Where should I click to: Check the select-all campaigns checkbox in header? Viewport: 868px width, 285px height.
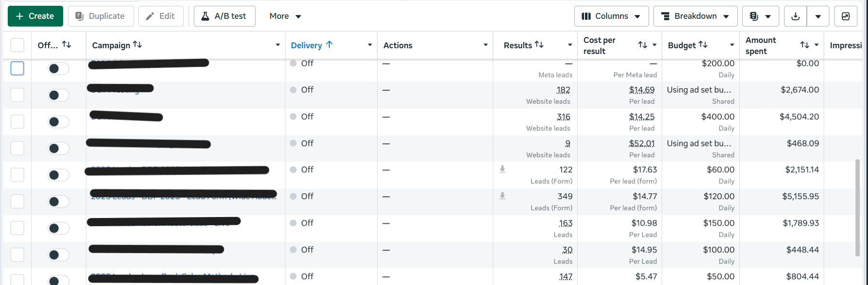point(17,45)
